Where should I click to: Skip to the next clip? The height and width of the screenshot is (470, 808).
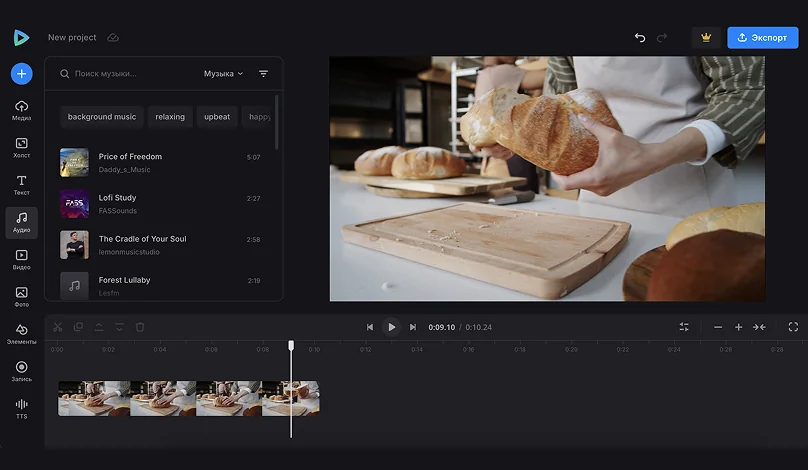413,327
